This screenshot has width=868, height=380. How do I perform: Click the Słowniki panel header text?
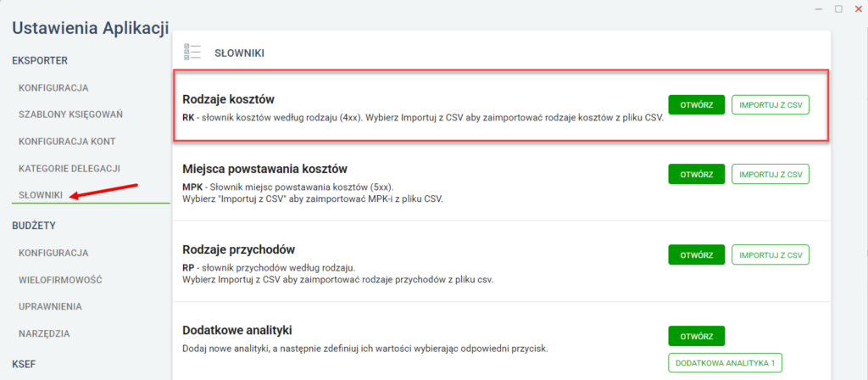(239, 53)
